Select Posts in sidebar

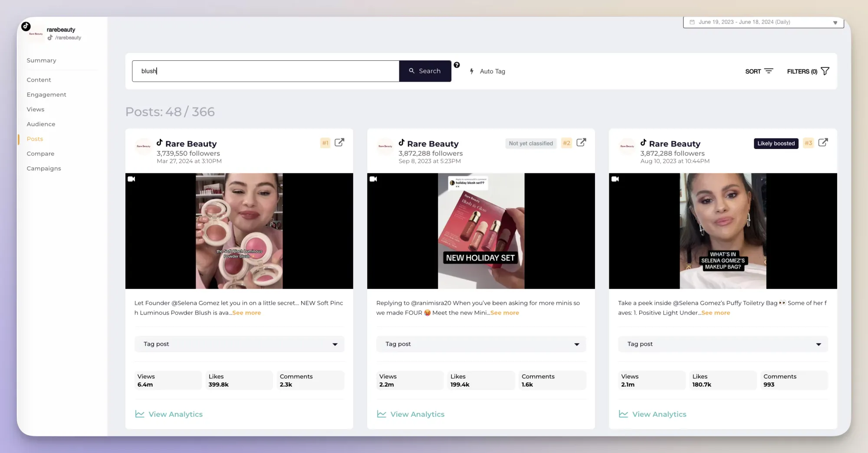(x=35, y=139)
